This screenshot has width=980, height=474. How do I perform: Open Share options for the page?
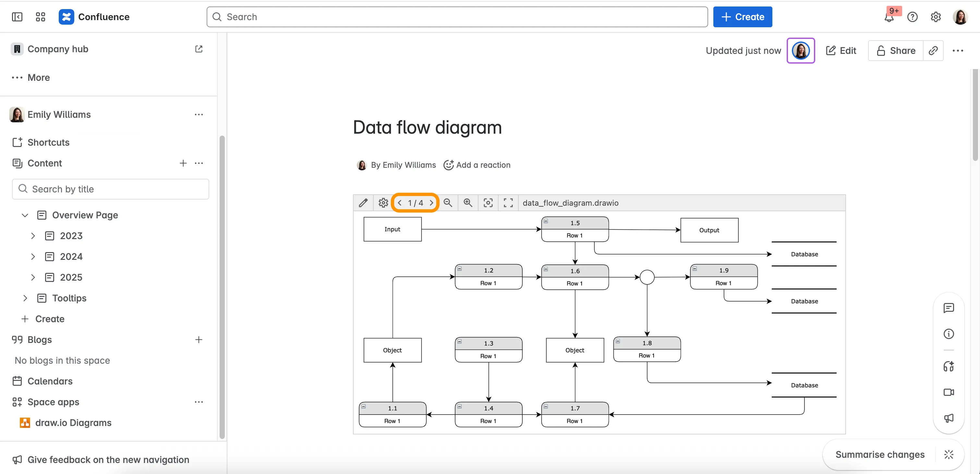(x=895, y=50)
